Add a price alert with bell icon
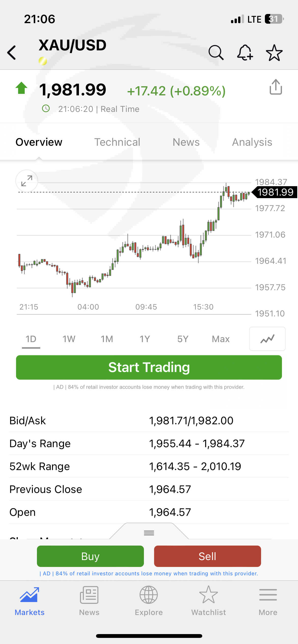This screenshot has height=644, width=298. click(245, 53)
